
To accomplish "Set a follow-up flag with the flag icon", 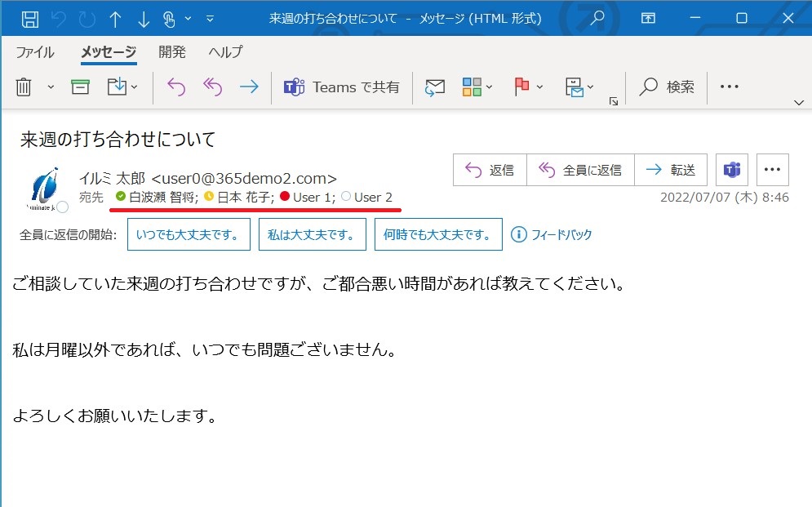I will (x=523, y=86).
